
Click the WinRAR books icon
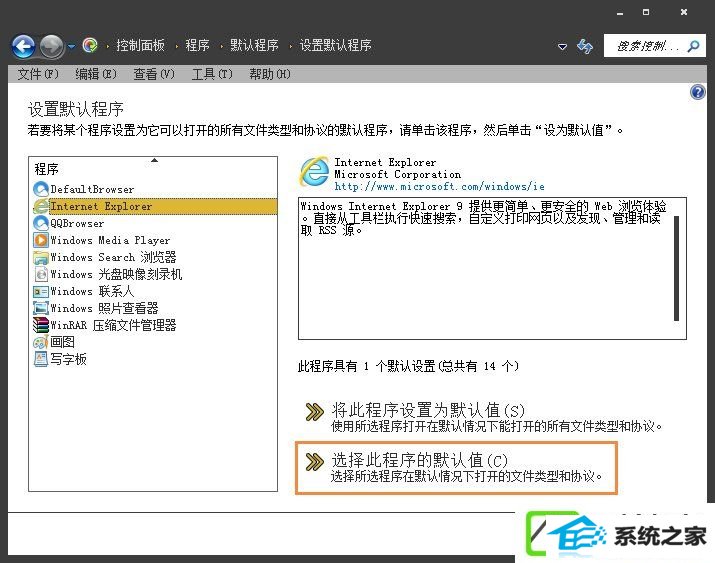click(41, 325)
